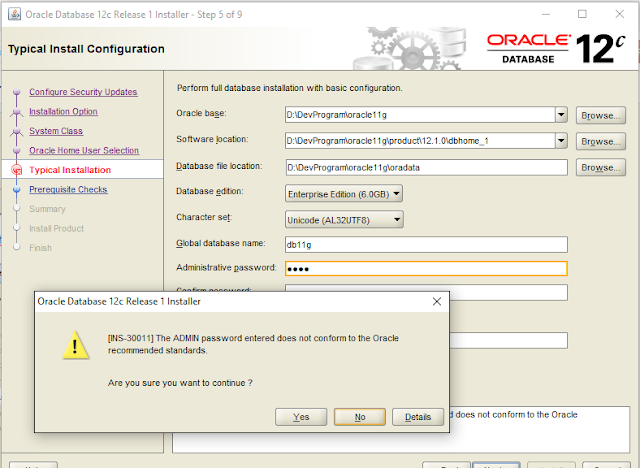Click the "Are you sure you want to continue ?" text
This screenshot has width=640, height=468.
pos(180,383)
